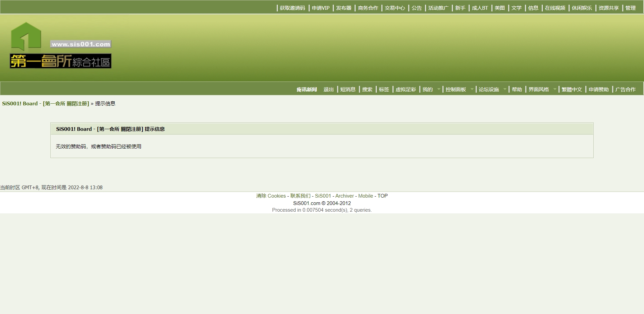Screen dimensions: 644x314
Task: Open 商务合作 in the top navigation
Action: 368,8
